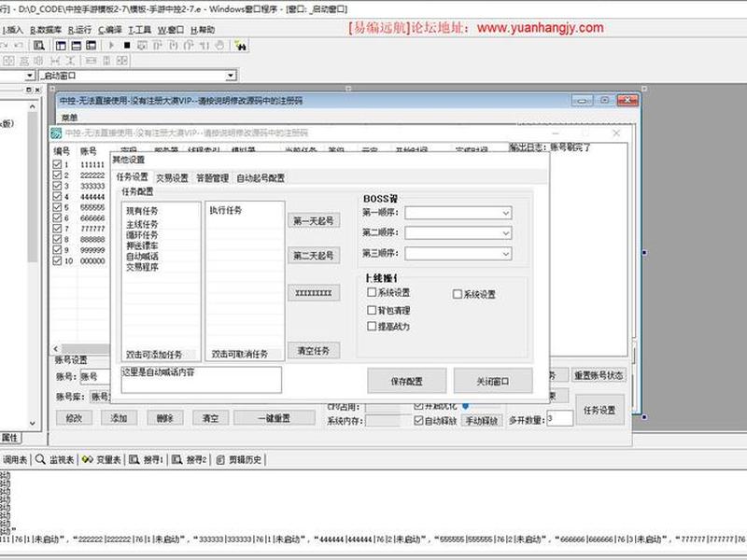Enable the 提高战力 checkbox
This screenshot has width=747, height=560.
(x=372, y=326)
